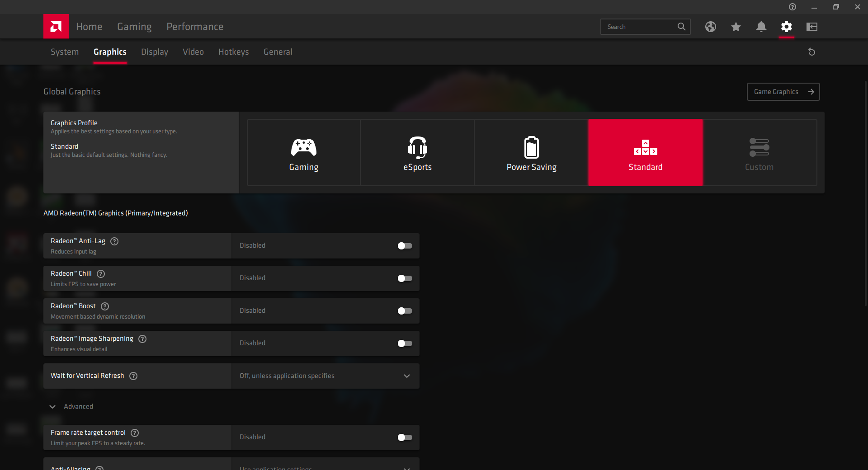The height and width of the screenshot is (470, 868).
Task: Open the web browser globe icon
Action: 711,27
